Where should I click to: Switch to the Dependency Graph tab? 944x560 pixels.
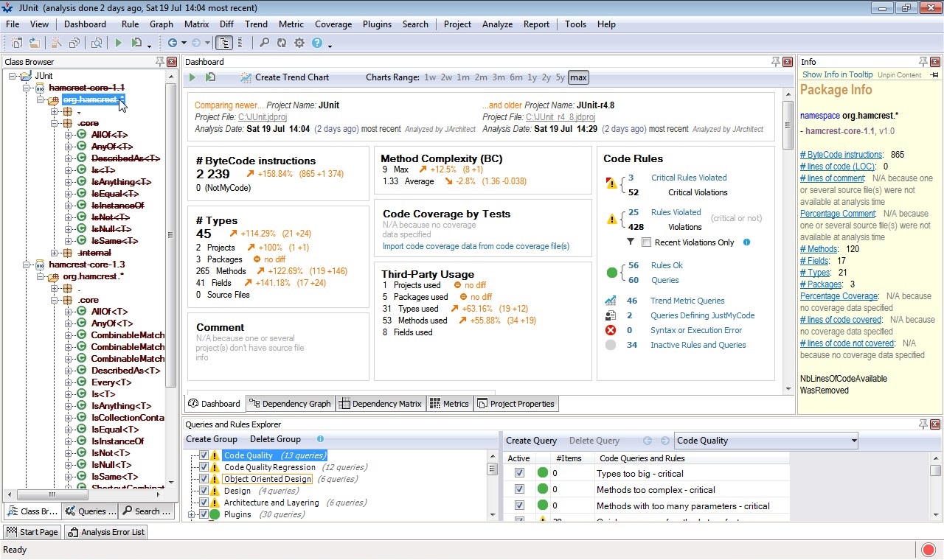(x=290, y=404)
